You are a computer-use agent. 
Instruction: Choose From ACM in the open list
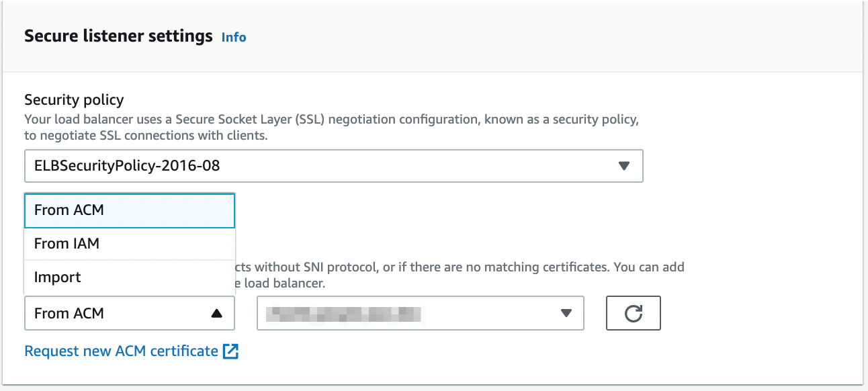[130, 210]
